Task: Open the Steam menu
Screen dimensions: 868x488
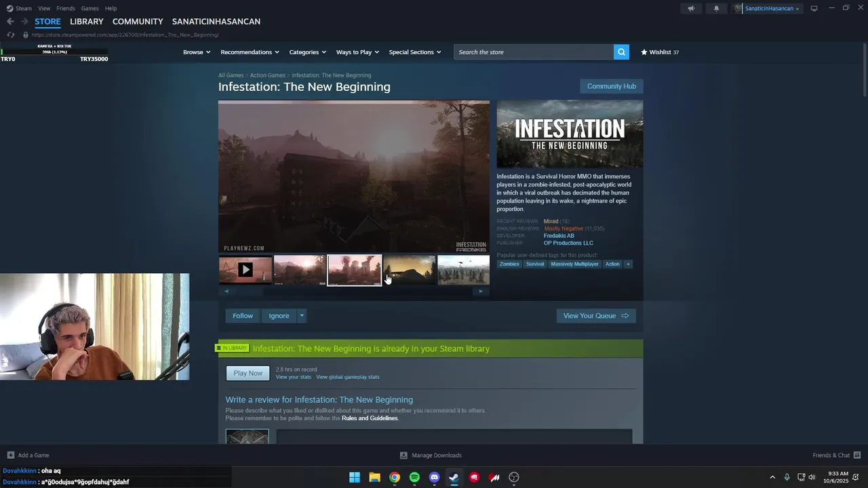Action: [x=19, y=8]
